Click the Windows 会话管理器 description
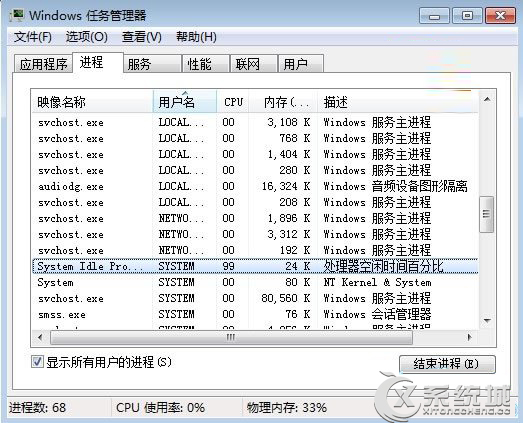Viewport: 523px width, 423px height. click(377, 314)
